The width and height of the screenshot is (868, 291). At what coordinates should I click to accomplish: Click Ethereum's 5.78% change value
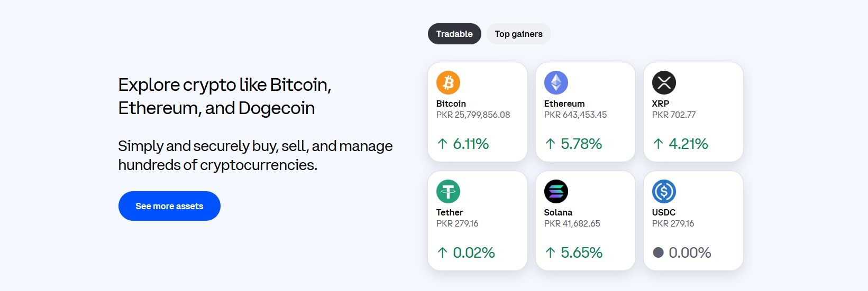pyautogui.click(x=581, y=144)
